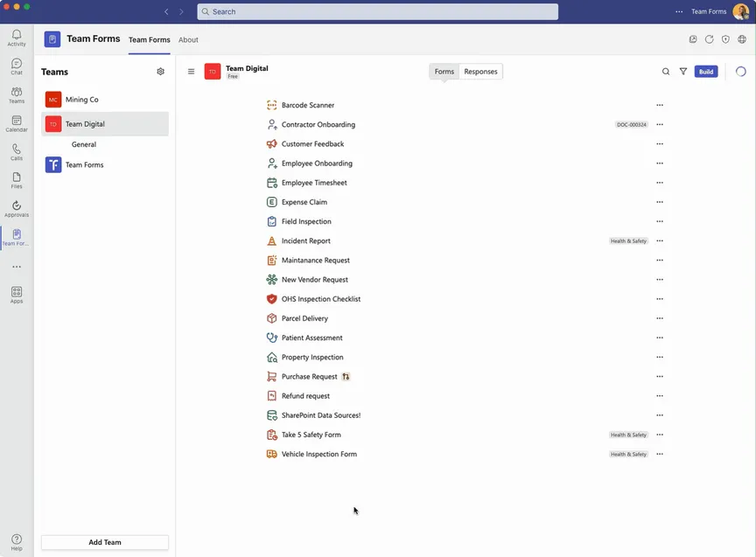Screen dimensions: 756x557
Task: Expand more apps ellipsis in left rail
Action: (x=17, y=267)
